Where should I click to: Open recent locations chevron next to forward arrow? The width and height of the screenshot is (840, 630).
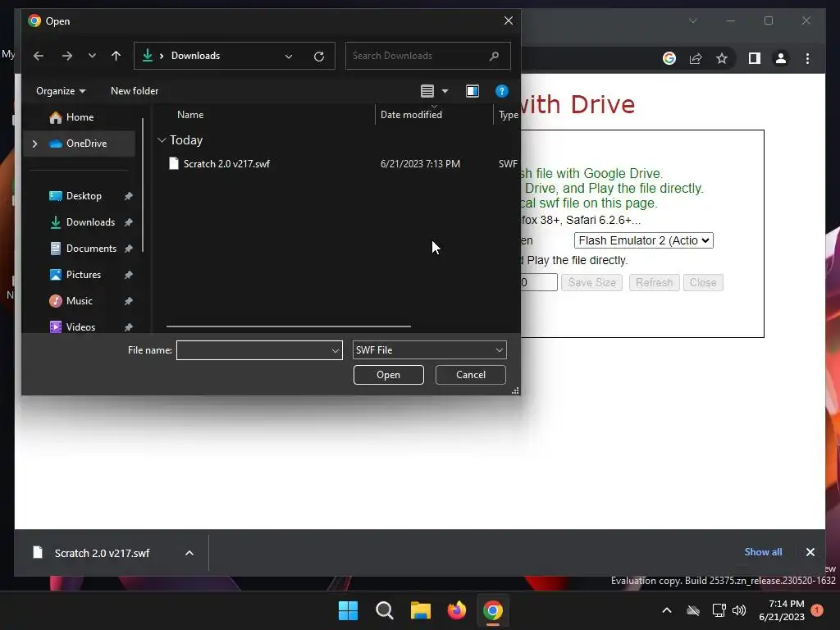92,56
